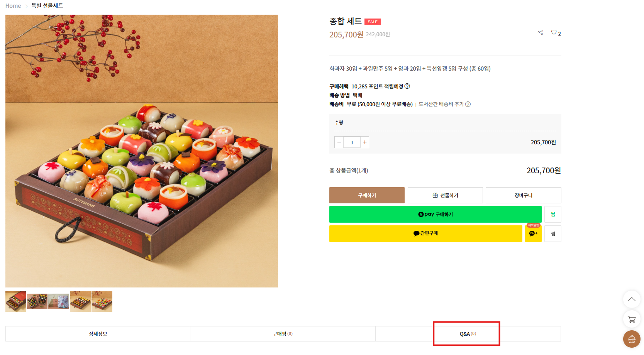Toggle the heart wishlist icon
Image resolution: width=644 pixels, height=355 pixels.
pyautogui.click(x=554, y=32)
